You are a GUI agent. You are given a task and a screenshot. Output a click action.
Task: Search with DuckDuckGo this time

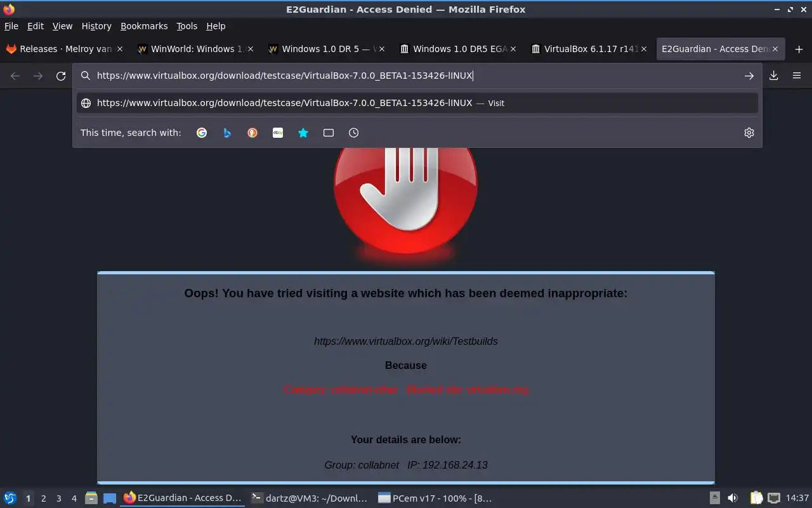point(252,133)
